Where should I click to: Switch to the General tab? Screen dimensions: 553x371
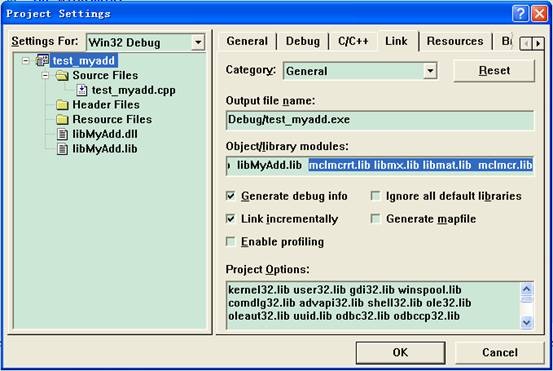(x=247, y=41)
